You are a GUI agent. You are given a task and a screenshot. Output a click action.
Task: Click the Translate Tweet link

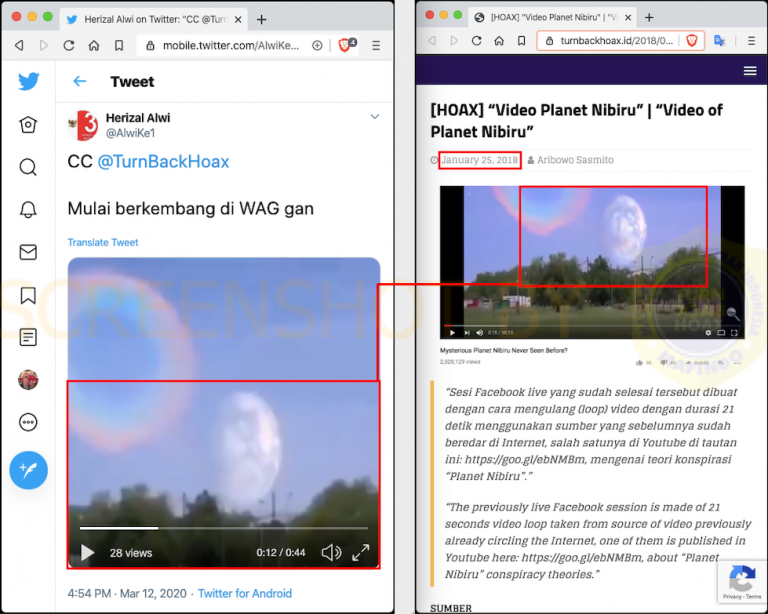click(x=103, y=242)
